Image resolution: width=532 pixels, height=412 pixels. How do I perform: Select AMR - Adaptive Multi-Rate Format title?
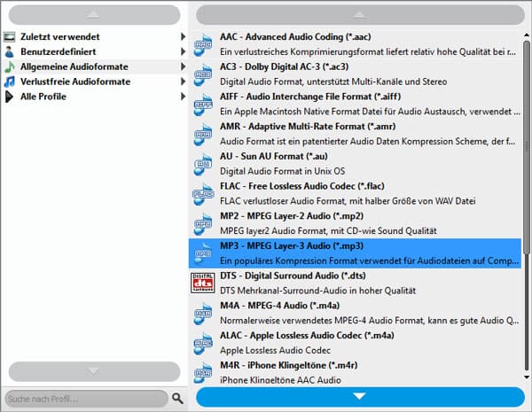[308, 127]
